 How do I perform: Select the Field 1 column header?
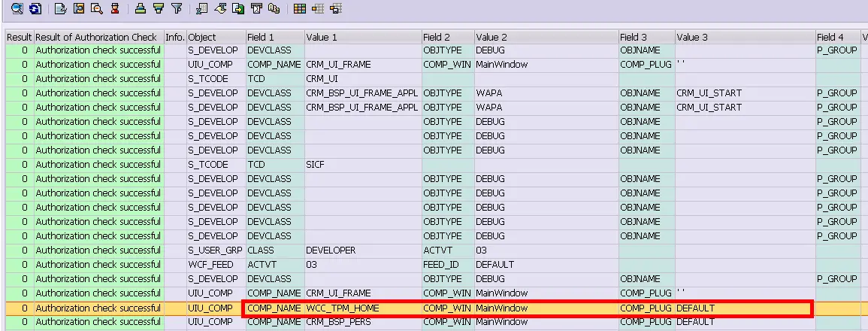pyautogui.click(x=274, y=37)
